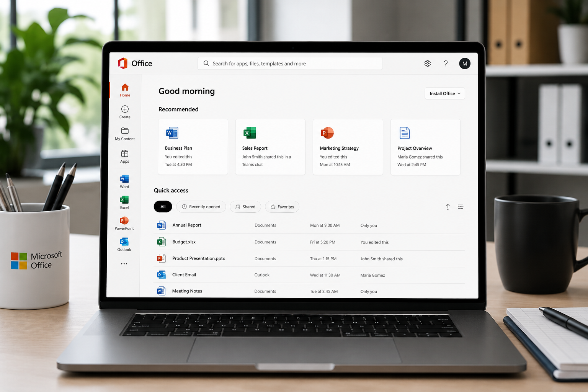588x392 pixels.
Task: Click the Office logo icon
Action: 122,63
